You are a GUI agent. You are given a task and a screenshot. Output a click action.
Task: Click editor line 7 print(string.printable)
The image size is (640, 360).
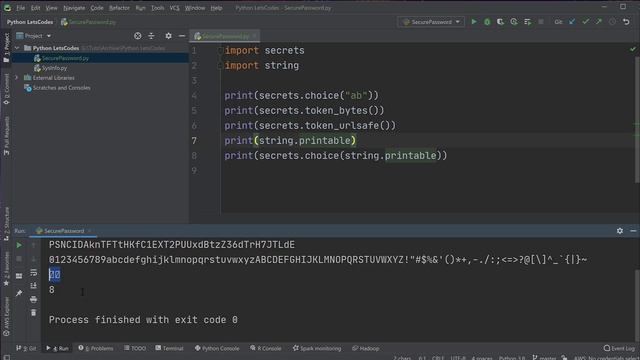pos(290,141)
